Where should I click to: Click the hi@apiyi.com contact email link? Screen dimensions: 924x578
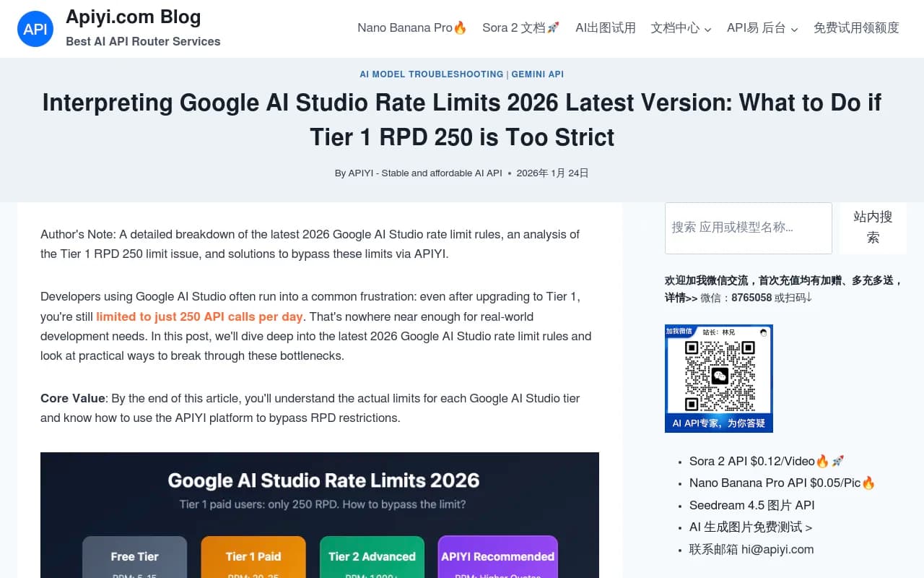pos(777,549)
